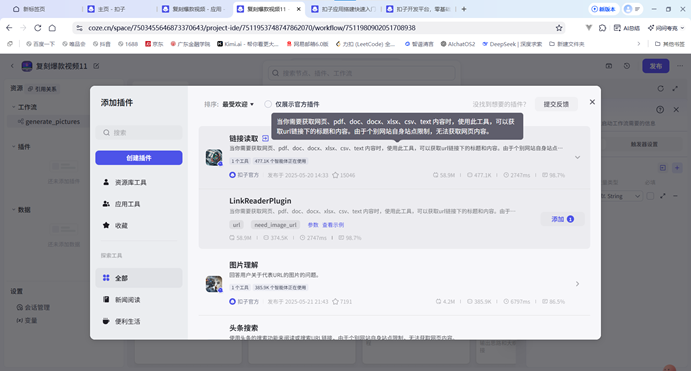Click the 链接读取 plugin avatar

214,157
